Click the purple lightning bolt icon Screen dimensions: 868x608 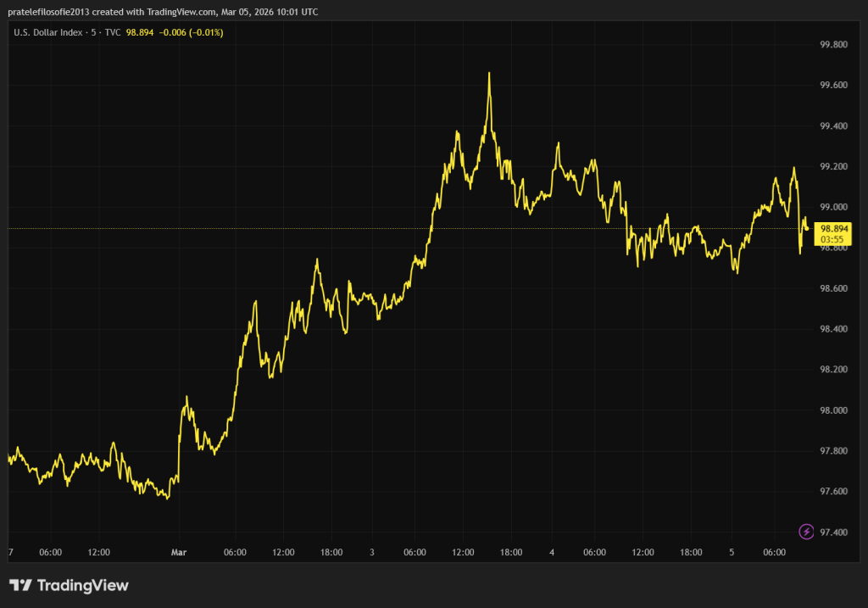(807, 532)
